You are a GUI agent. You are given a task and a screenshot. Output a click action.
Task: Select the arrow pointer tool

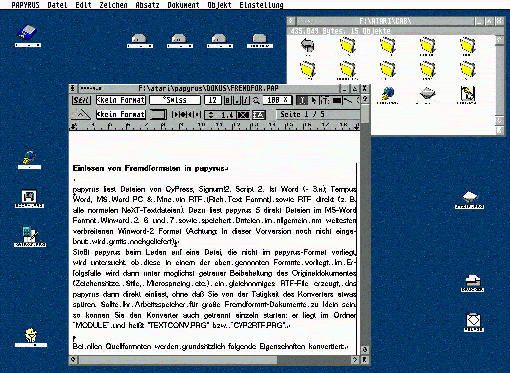(x=313, y=100)
